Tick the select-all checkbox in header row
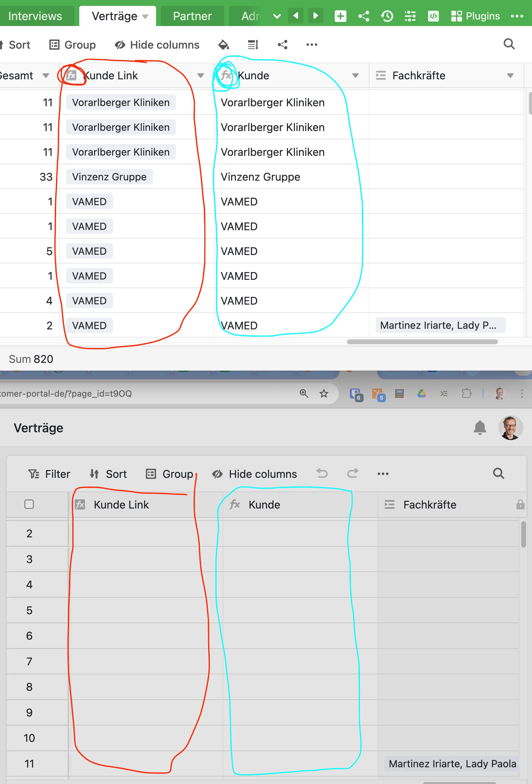This screenshot has height=784, width=532. tap(29, 504)
